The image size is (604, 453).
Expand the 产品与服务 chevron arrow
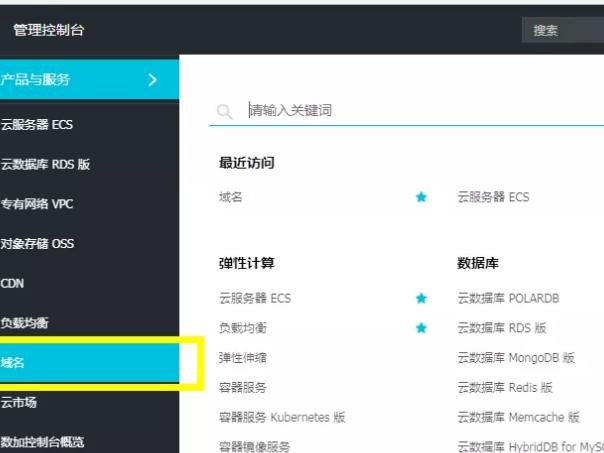pyautogui.click(x=153, y=80)
